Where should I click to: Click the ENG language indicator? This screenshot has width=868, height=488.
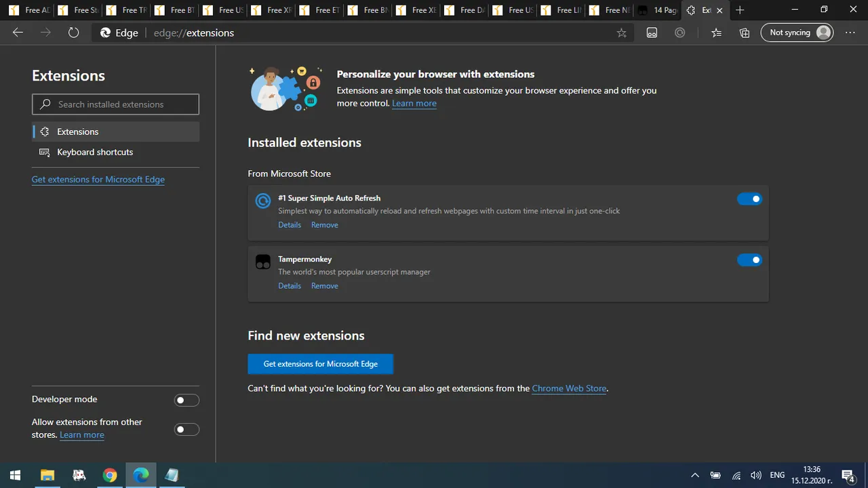point(778,475)
